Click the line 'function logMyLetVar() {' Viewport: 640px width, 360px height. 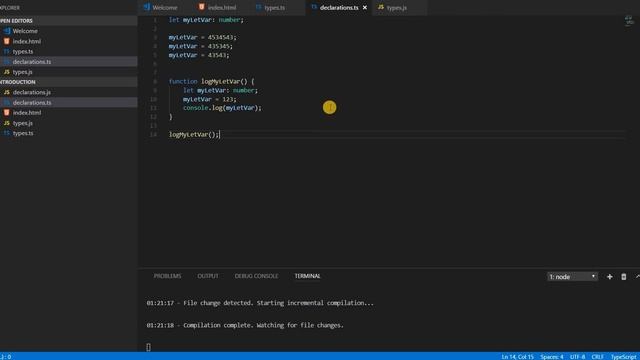pos(211,81)
